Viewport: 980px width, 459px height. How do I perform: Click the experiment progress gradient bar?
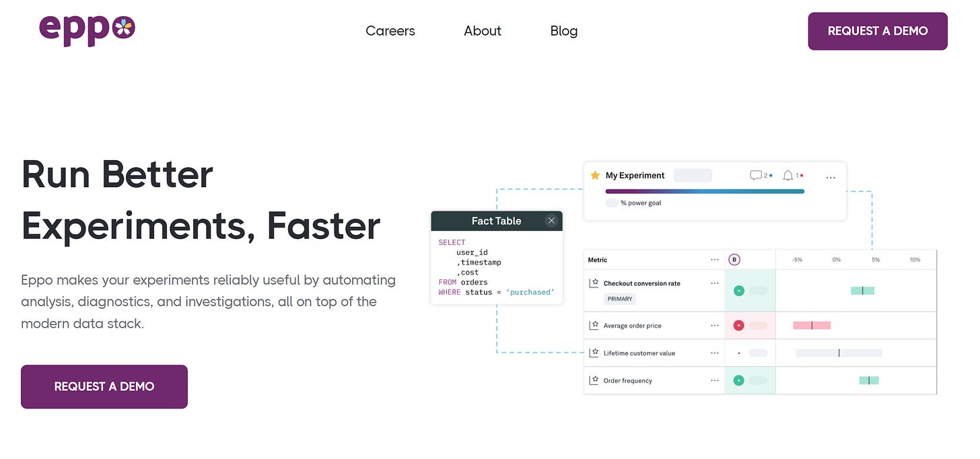click(x=705, y=191)
